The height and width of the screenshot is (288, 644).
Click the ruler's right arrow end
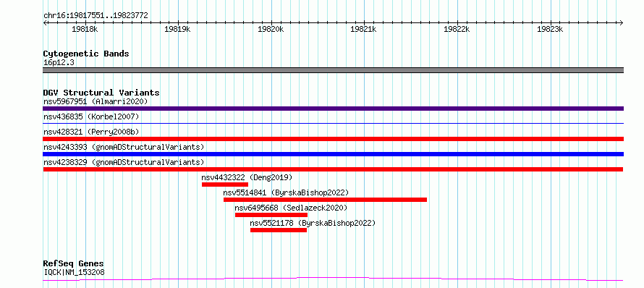pos(621,22)
